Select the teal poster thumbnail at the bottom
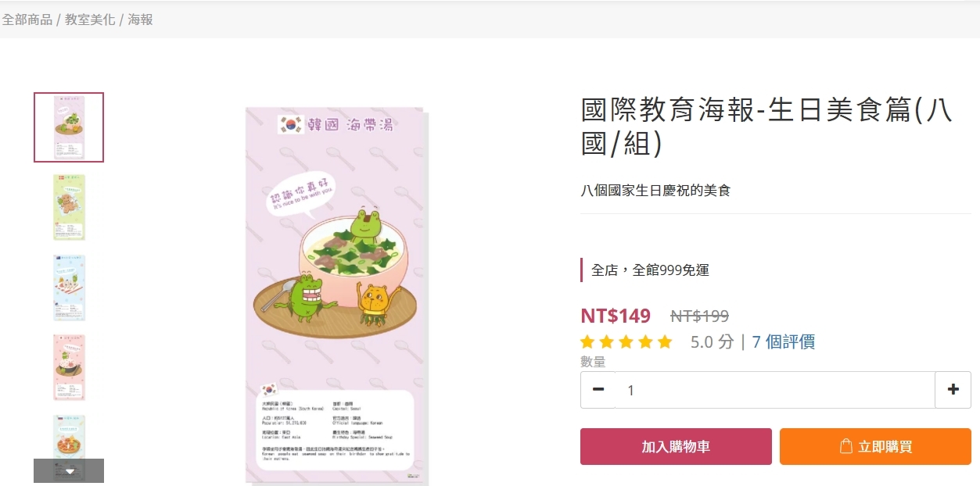Screen dimensions: 980x486 coord(69,438)
